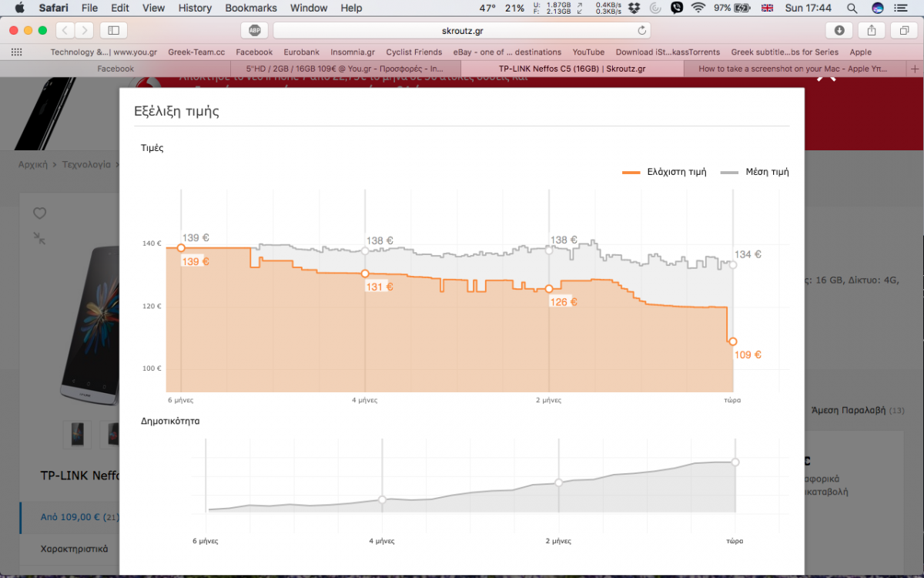Click the skroutz.gr address bar

pyautogui.click(x=462, y=30)
